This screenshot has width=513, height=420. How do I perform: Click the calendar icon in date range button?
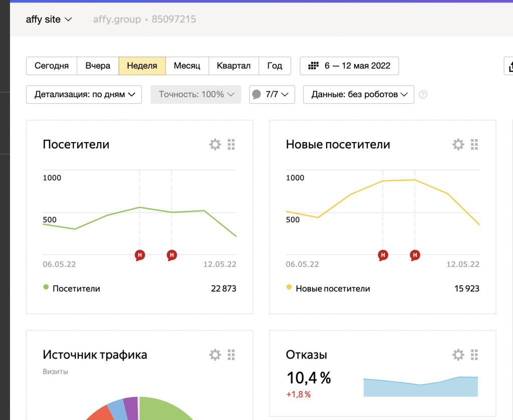pos(313,66)
